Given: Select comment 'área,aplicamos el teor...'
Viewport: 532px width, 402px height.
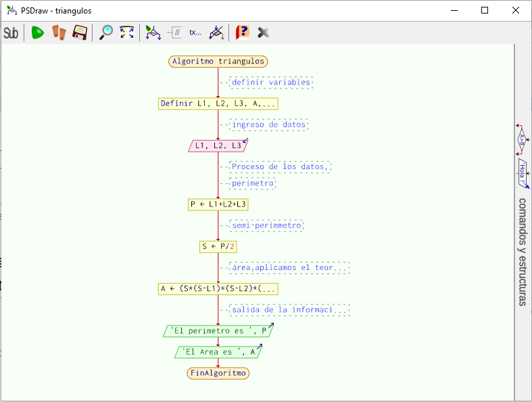Looking at the screenshot, I should [x=289, y=268].
